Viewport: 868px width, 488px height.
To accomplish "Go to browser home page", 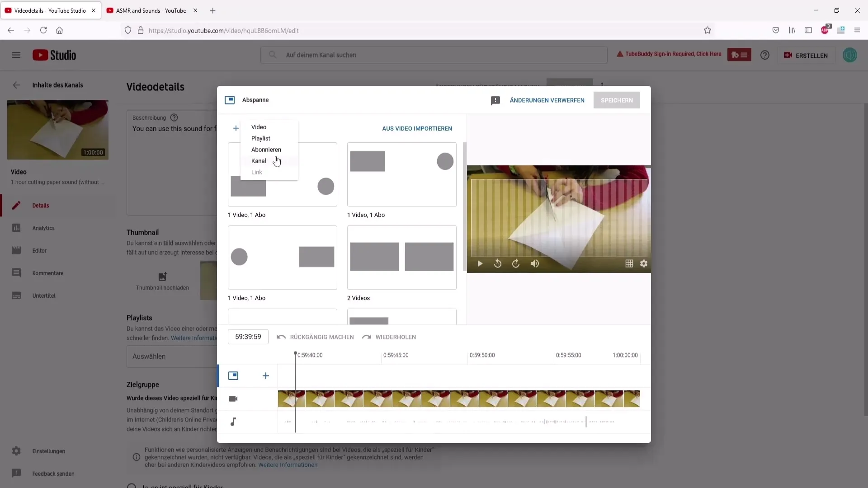I will click(59, 30).
